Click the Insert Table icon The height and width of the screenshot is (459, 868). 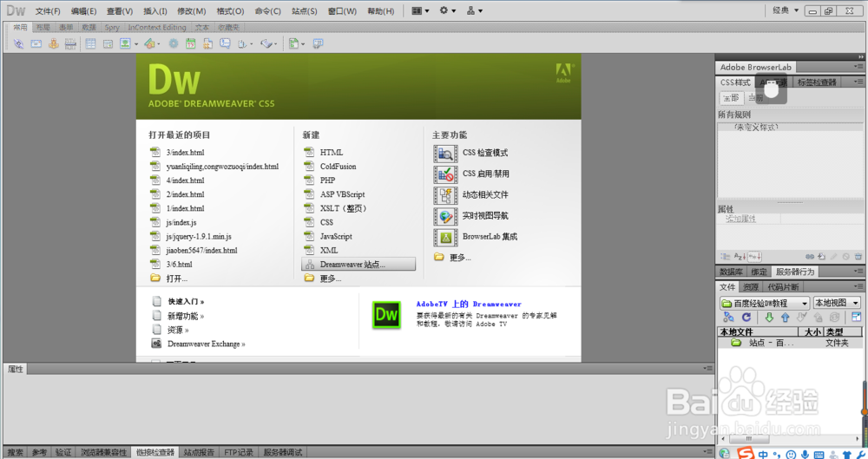pyautogui.click(x=90, y=43)
